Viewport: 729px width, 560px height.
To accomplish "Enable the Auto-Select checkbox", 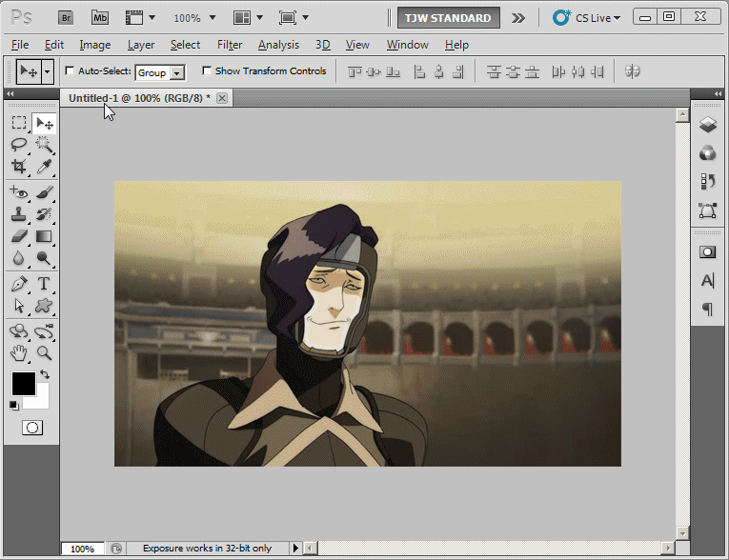I will (x=70, y=70).
